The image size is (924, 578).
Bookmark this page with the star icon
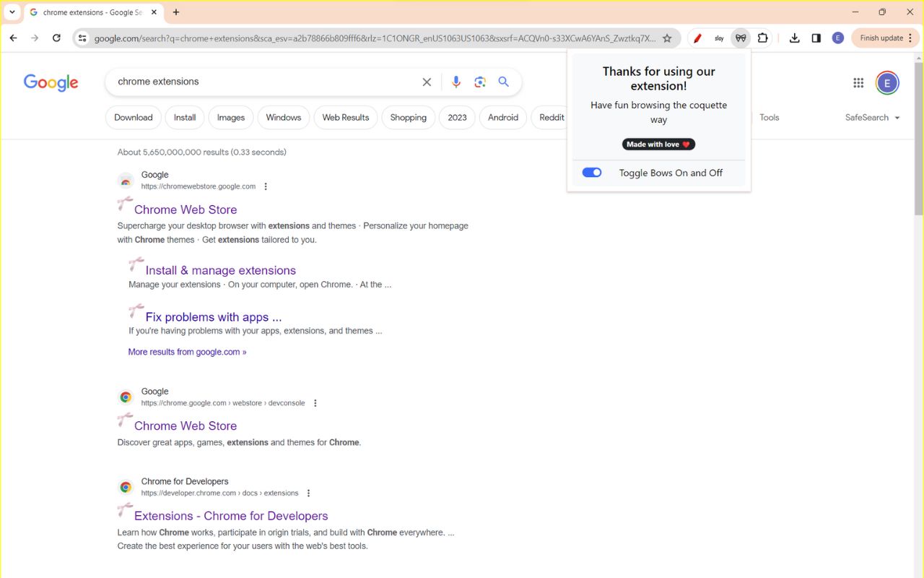[x=667, y=38]
